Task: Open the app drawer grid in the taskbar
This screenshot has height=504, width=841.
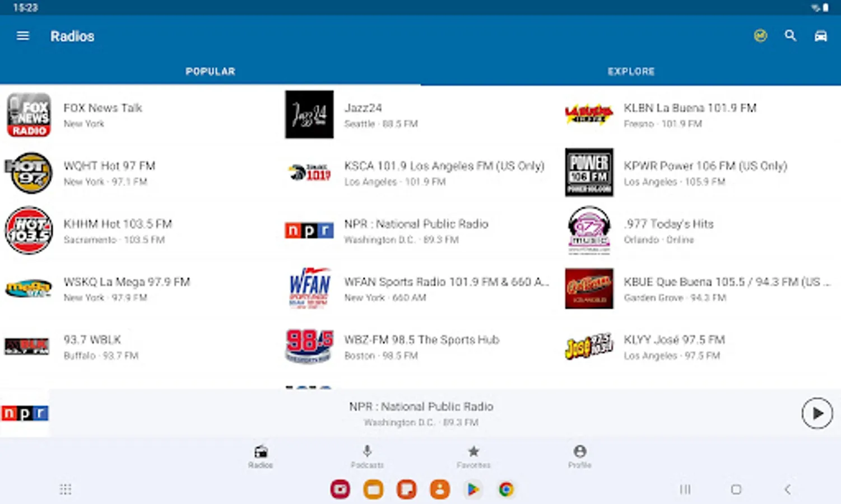Action: (x=66, y=489)
